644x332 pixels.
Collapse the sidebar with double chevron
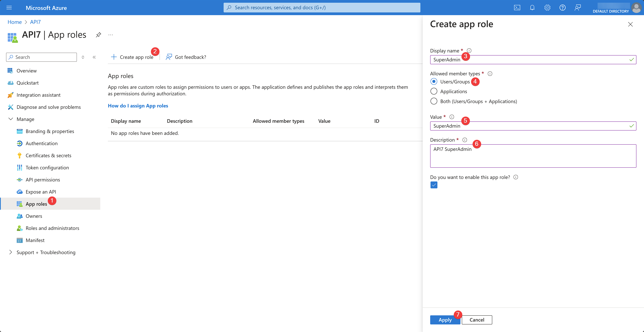point(94,57)
